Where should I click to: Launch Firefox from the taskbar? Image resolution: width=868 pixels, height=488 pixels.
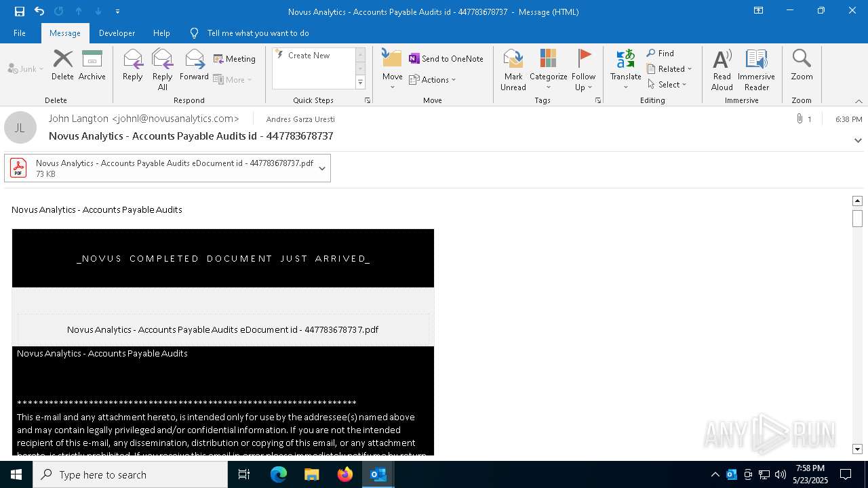[345, 474]
